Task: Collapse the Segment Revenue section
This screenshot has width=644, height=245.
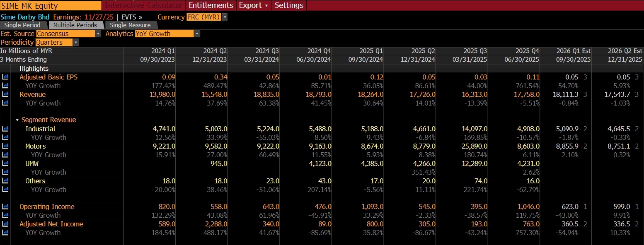Action: [17, 120]
